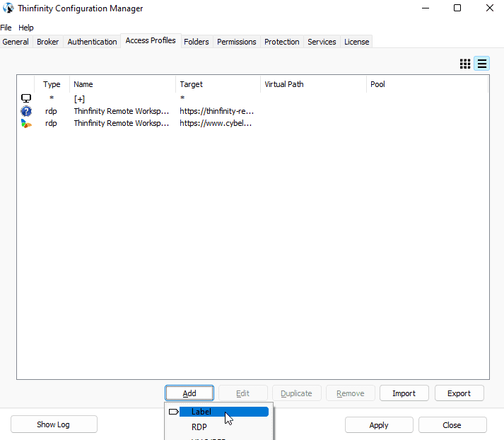Click the Duplicate button
Screen dimensions: 504x440
(x=296, y=393)
